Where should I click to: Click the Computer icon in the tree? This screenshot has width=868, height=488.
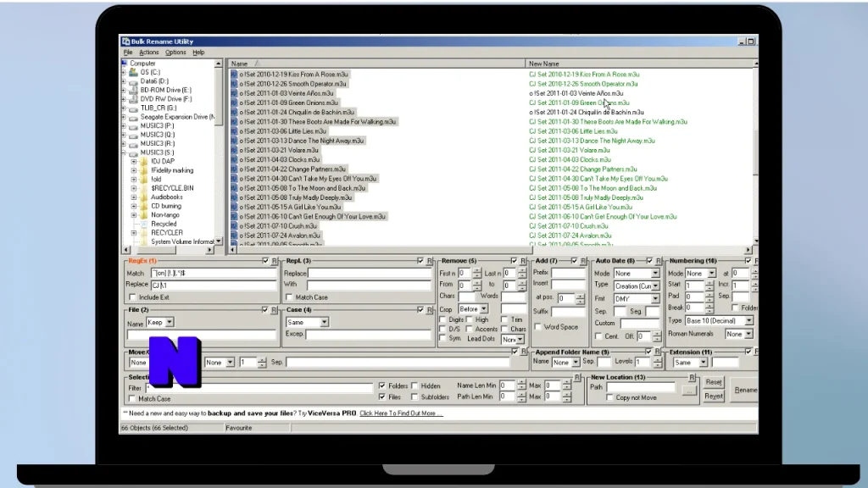coord(125,63)
